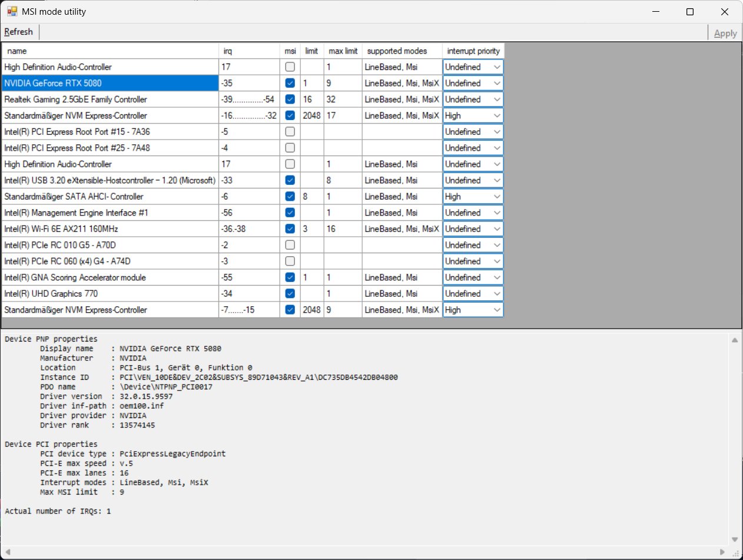Toggle MSI checkbox for SATA AHCI-Controller
Viewport: 743px width, 560px height.
[290, 197]
